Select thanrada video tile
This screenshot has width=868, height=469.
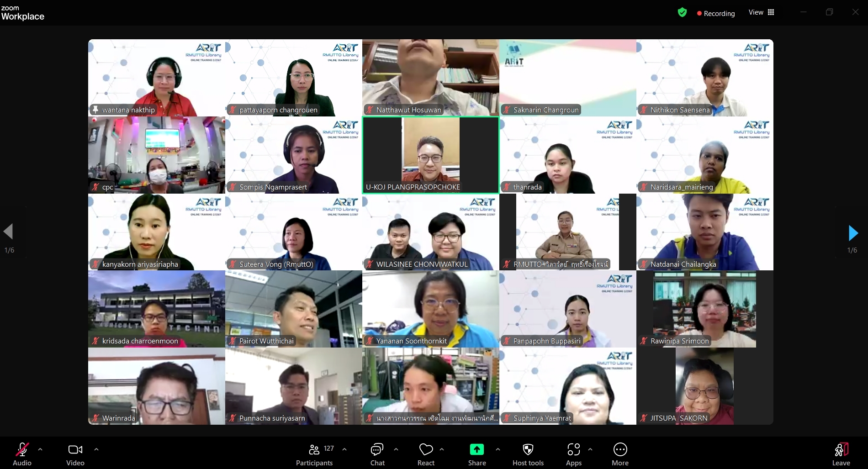pos(568,155)
